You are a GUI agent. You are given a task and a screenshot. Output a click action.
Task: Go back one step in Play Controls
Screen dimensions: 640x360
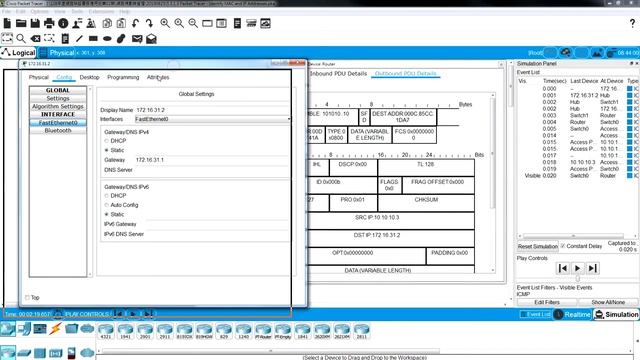coord(563,268)
